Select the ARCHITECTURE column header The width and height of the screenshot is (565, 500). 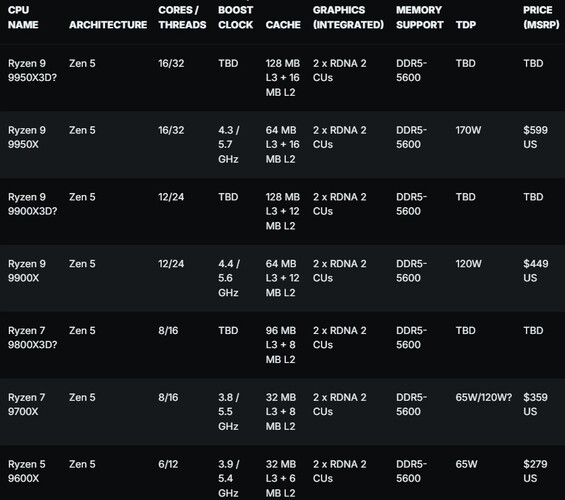pyautogui.click(x=108, y=25)
